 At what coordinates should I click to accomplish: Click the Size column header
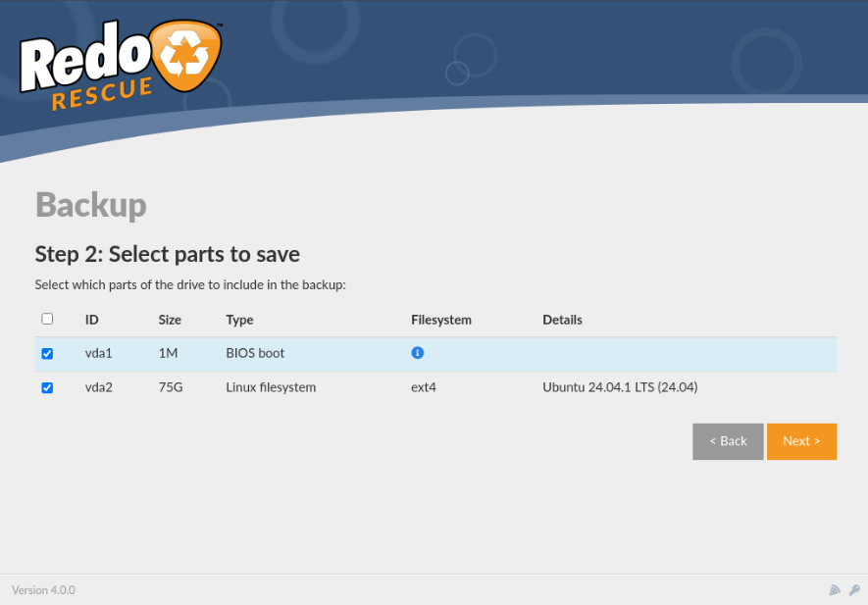[170, 320]
